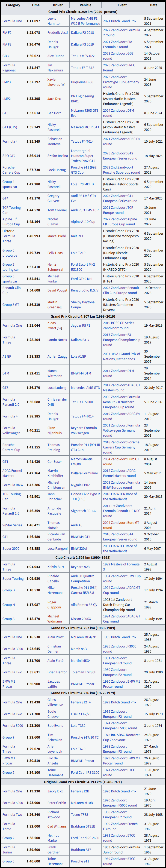Viewport: 166px width, 868px height.
Task: Open the [es] language link beside Lloveras
Action: coord(63,85)
